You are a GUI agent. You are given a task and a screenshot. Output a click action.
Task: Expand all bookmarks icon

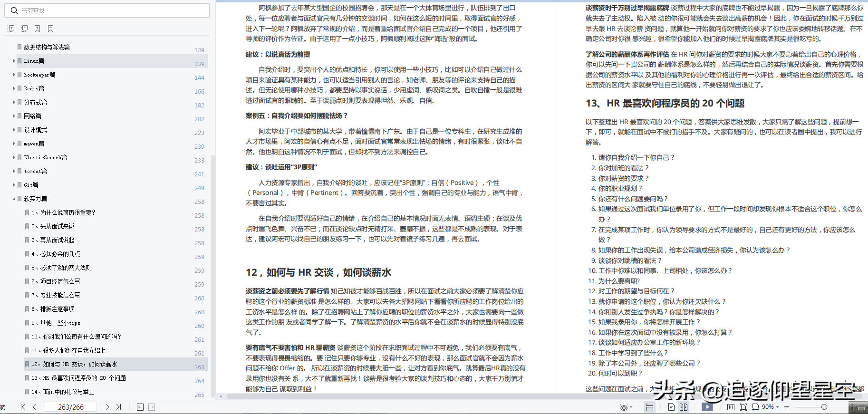pos(11,29)
